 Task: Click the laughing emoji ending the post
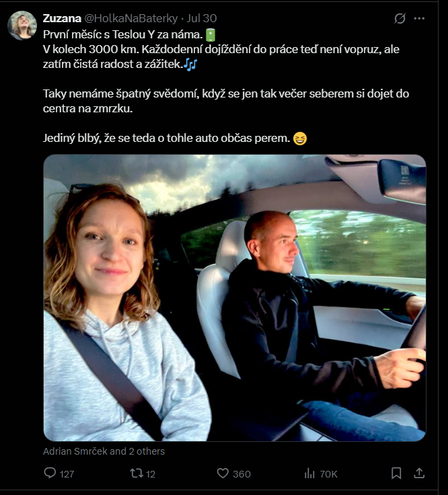(x=299, y=139)
